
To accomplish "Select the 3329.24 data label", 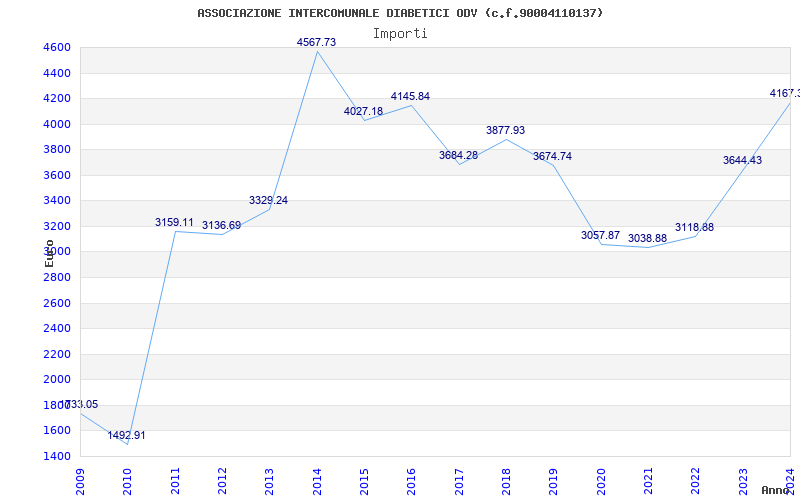I will click(268, 201).
